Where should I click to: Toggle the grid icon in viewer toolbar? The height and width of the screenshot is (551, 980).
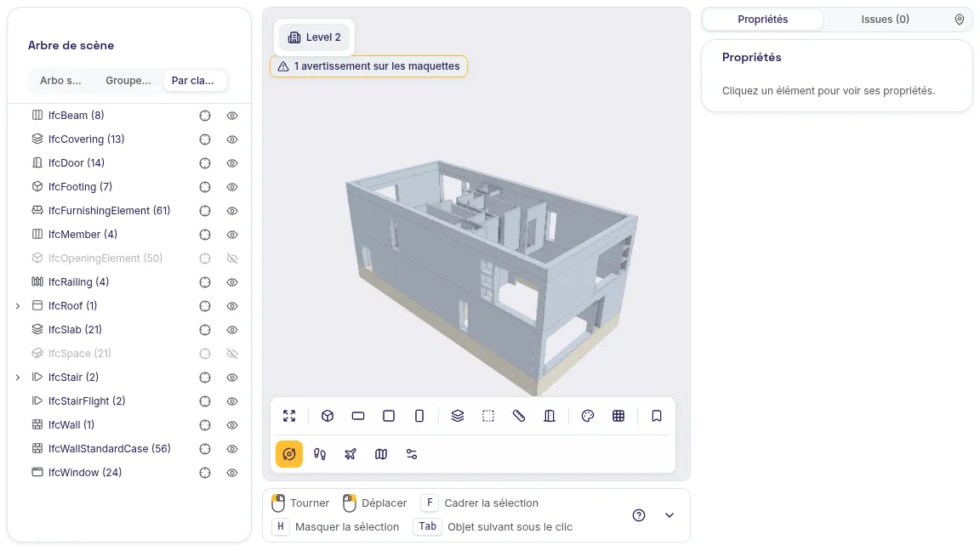618,416
